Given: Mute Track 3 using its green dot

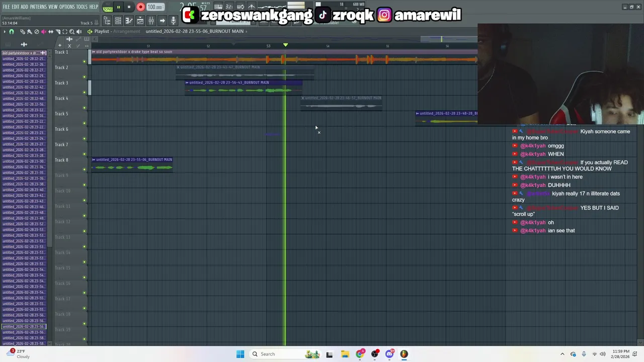Looking at the screenshot, I should click(x=85, y=93).
